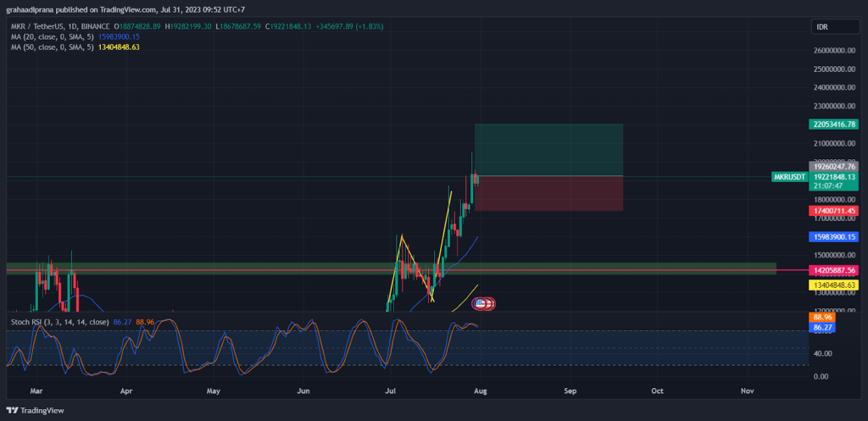Click Stoch RSI axis value 0.00
Screen dimensions: 868x421
[822, 376]
